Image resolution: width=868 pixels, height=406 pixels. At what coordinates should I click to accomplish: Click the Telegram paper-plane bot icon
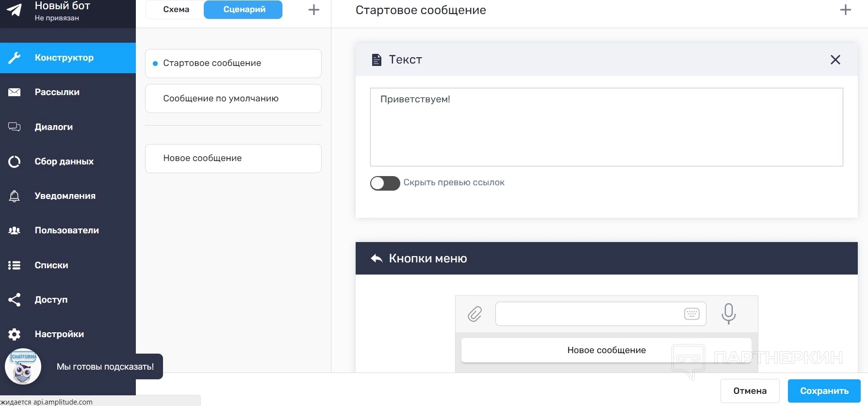point(15,10)
